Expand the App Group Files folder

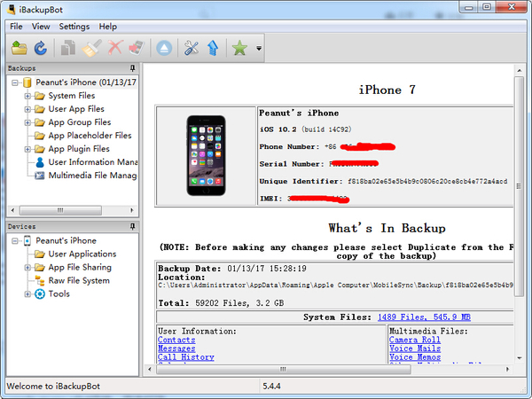point(27,122)
